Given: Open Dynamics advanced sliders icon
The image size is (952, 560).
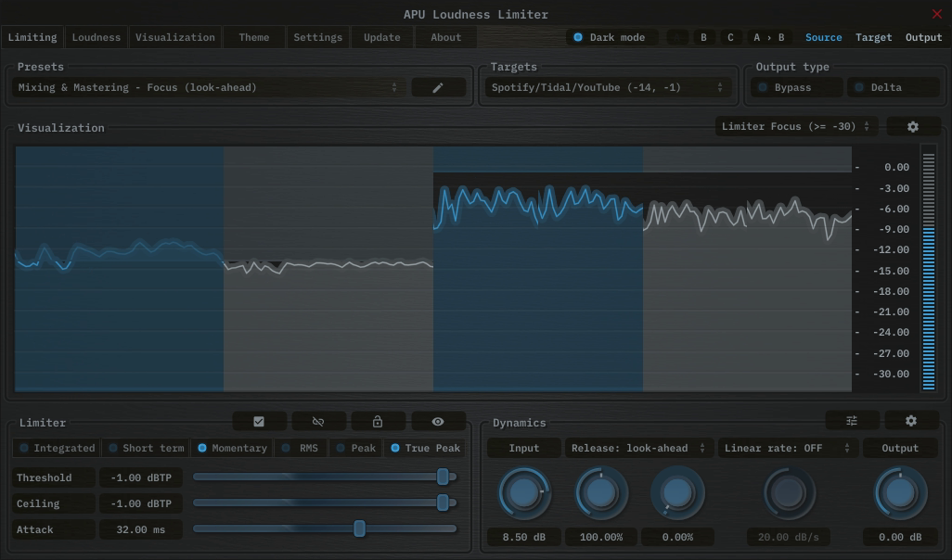Looking at the screenshot, I should (x=852, y=421).
